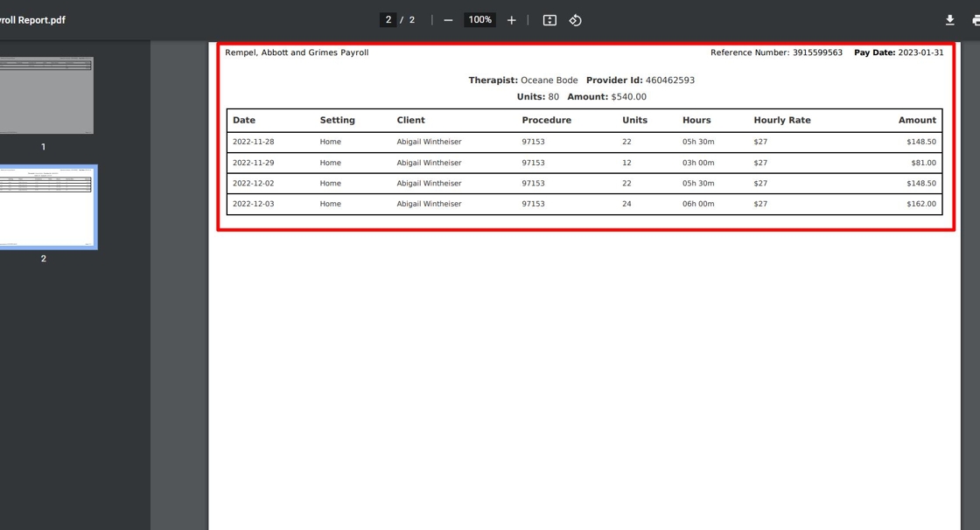Click reference number 3915599563
Image resolution: width=980 pixels, height=530 pixels.
point(817,52)
